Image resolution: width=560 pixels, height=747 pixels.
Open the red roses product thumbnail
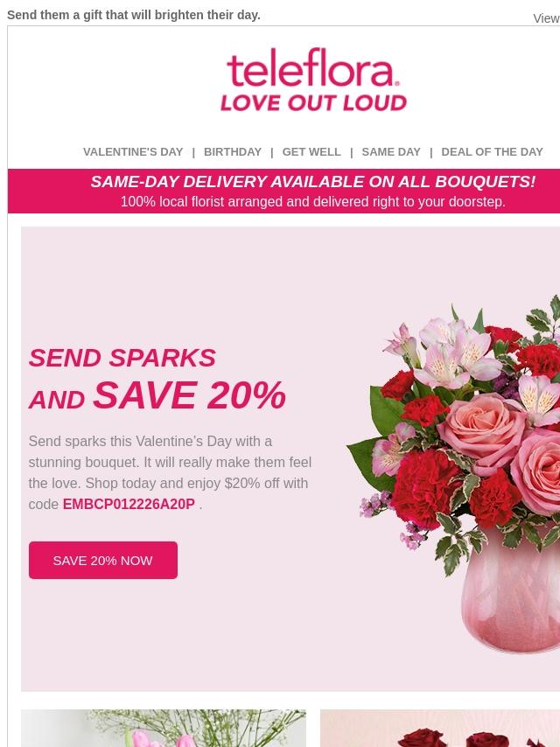[x=439, y=729]
